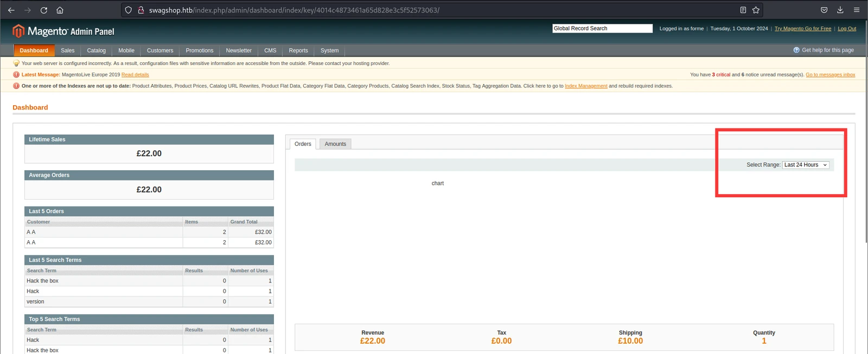Screen dimensions: 868x354
Task: Click the Log Out link
Action: pyautogui.click(x=847, y=28)
